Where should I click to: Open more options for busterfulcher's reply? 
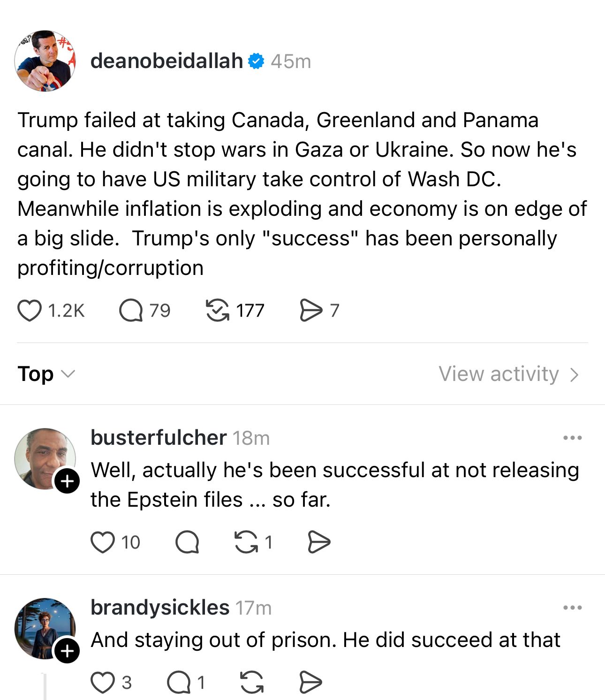(573, 438)
